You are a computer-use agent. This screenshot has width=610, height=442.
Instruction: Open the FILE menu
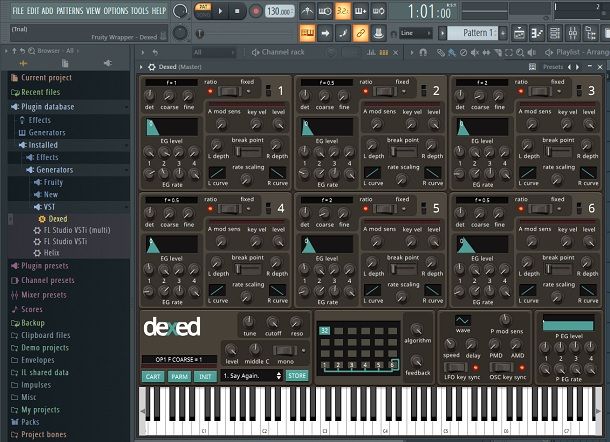[18, 11]
